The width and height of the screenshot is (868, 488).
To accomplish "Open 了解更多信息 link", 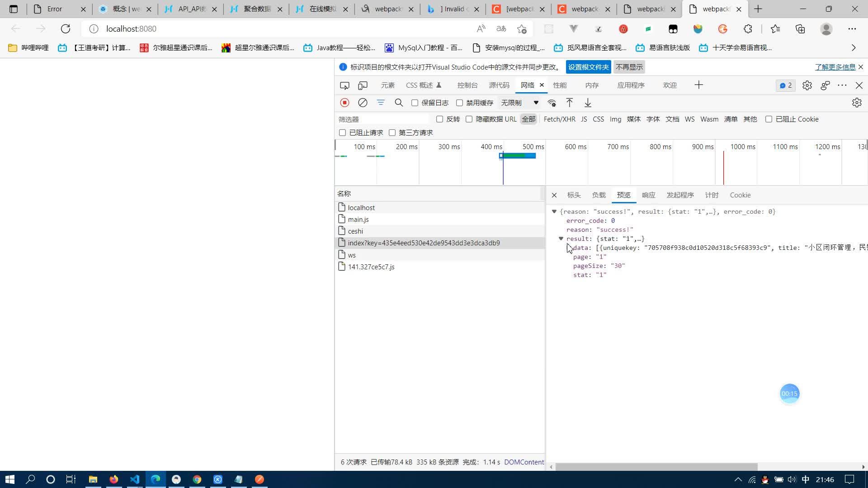I will 835,67.
